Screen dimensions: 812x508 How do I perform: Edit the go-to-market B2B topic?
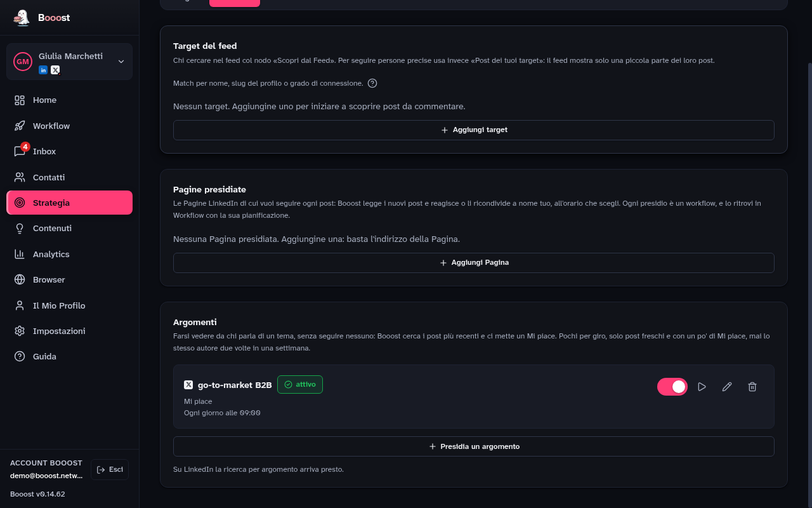tap(727, 387)
